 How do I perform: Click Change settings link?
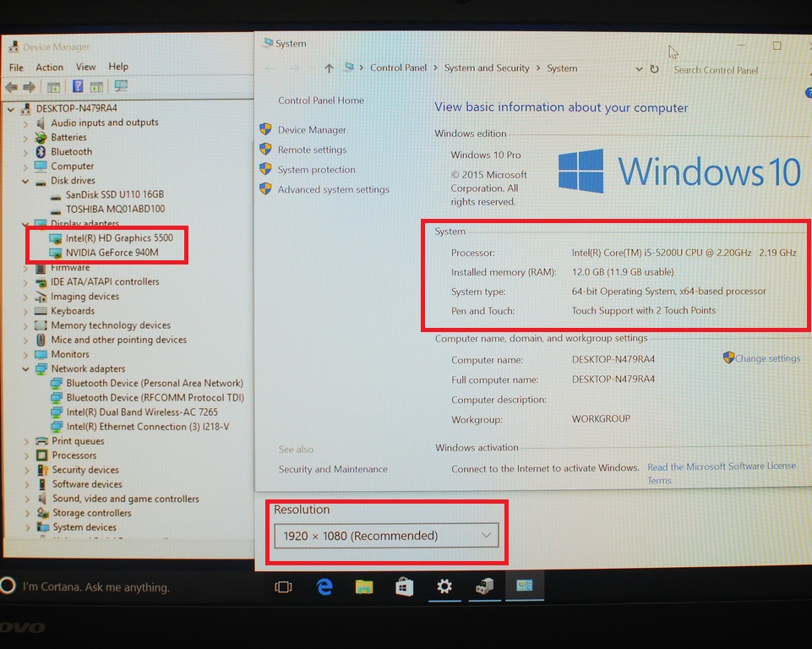[767, 358]
